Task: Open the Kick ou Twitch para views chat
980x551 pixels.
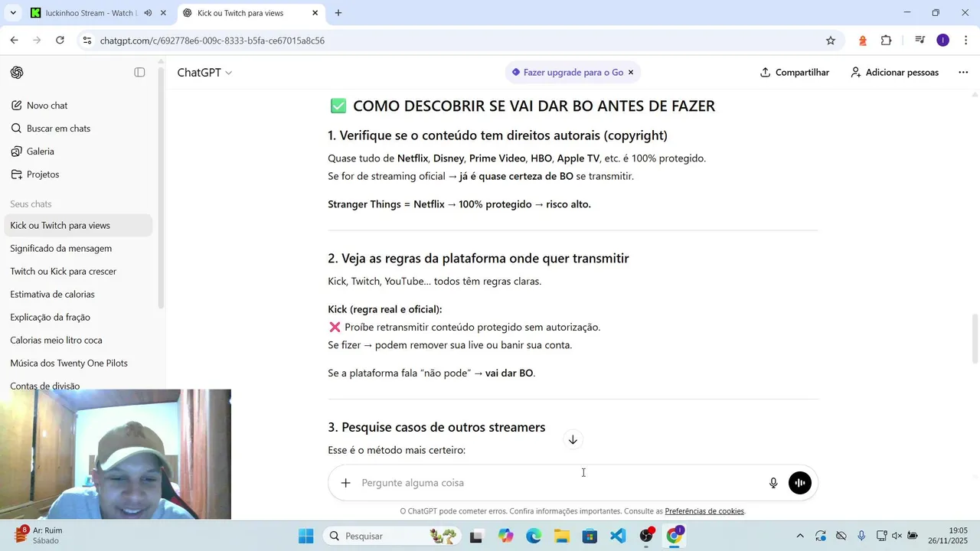Action: pos(78,226)
